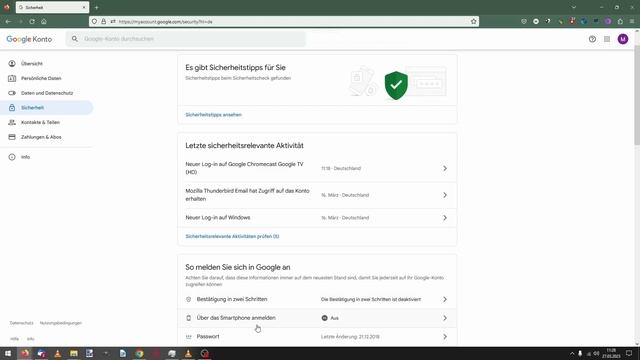Screen dimensions: 640x360
Task: Click the smartphone icon beside Über das Smartphone
Action: tap(189, 318)
